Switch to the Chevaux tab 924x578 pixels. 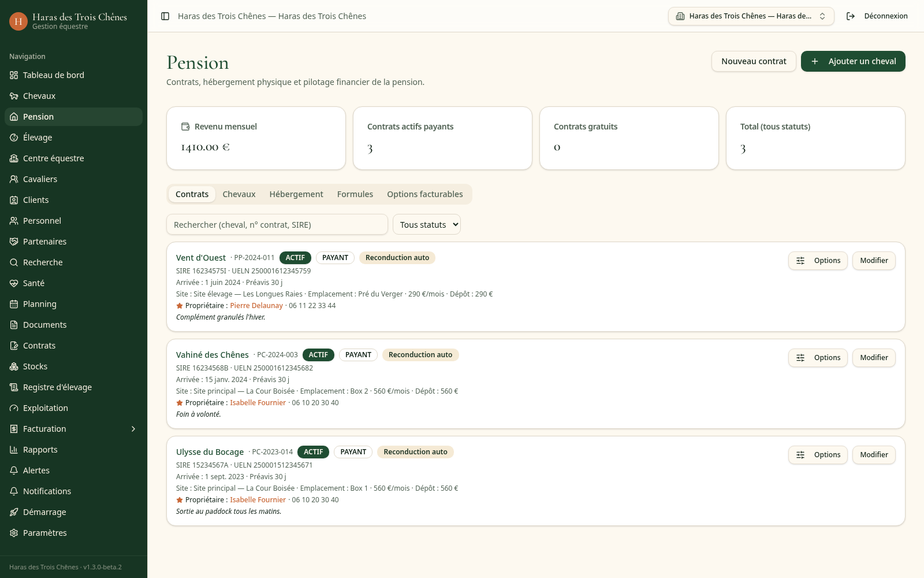pyautogui.click(x=239, y=194)
